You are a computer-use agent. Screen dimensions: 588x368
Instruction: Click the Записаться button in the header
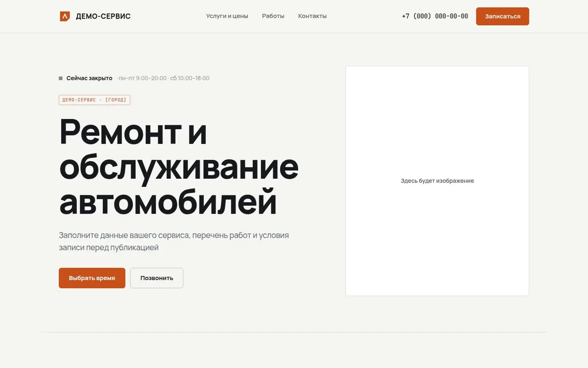coord(502,16)
